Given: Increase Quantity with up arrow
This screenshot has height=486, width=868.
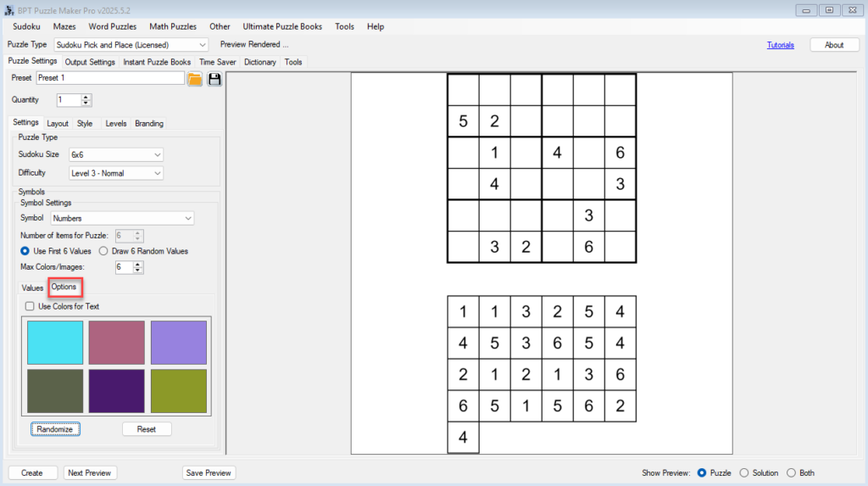Looking at the screenshot, I should [86, 97].
